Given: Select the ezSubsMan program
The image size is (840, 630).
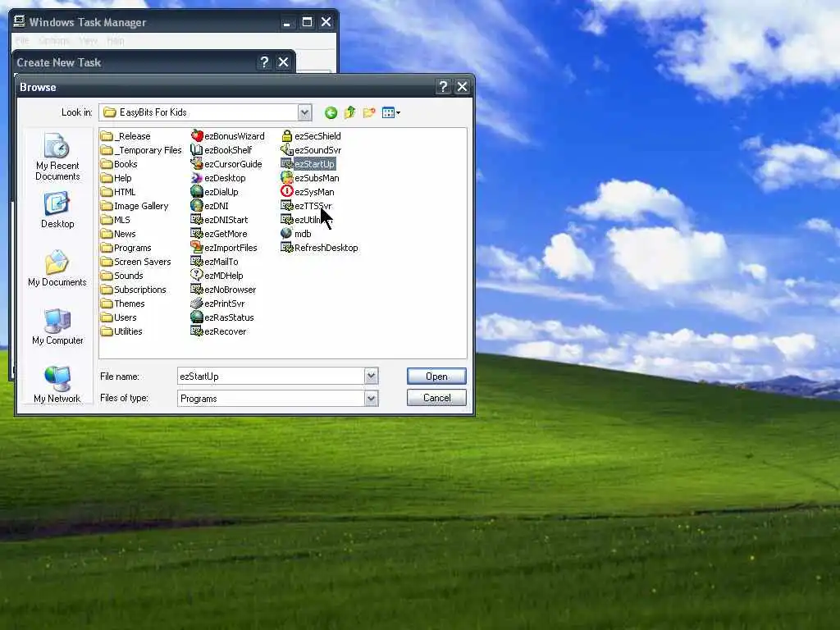Looking at the screenshot, I should [x=309, y=178].
